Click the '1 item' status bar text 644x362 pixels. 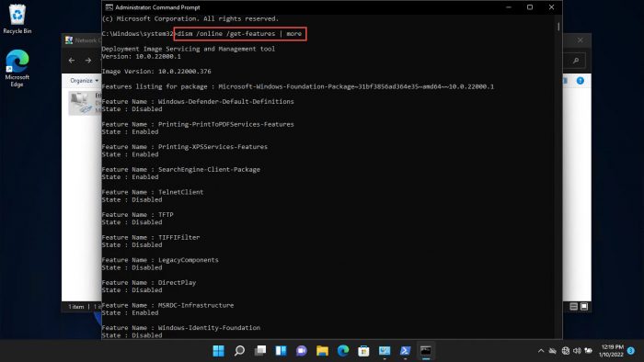(x=76, y=307)
